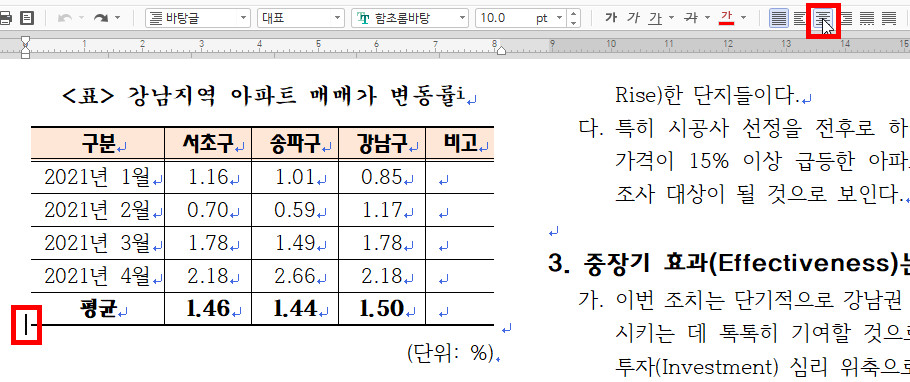Click the print icon in toolbar
Viewport: 910px width, 382px height.
click(5, 19)
